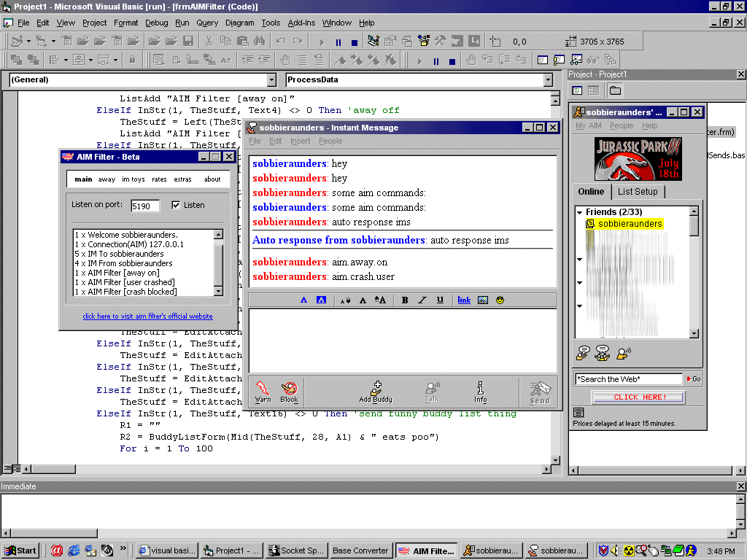The image size is (747, 560).
Task: Toggle underline formatting in the Instant Message window
Action: (x=440, y=300)
